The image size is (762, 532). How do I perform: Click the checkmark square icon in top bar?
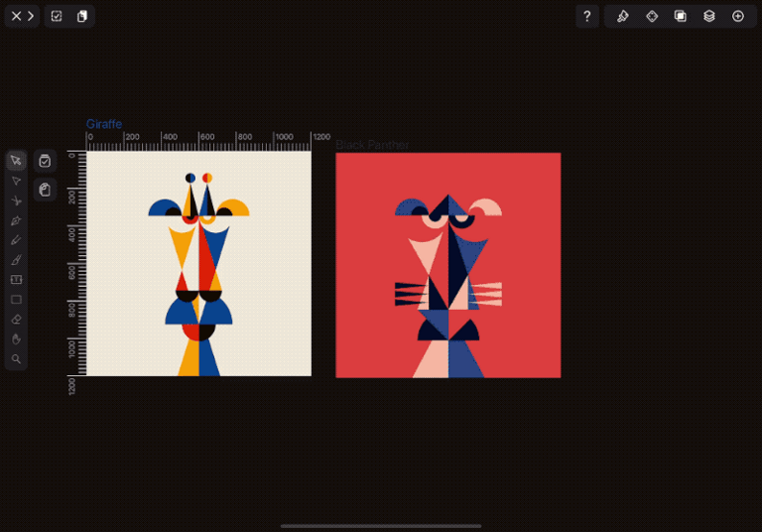click(57, 16)
